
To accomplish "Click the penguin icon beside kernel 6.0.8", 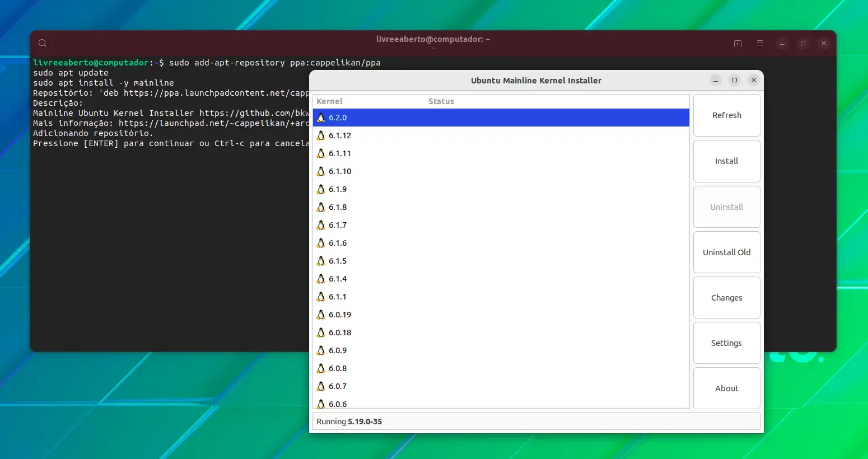I will coord(321,368).
